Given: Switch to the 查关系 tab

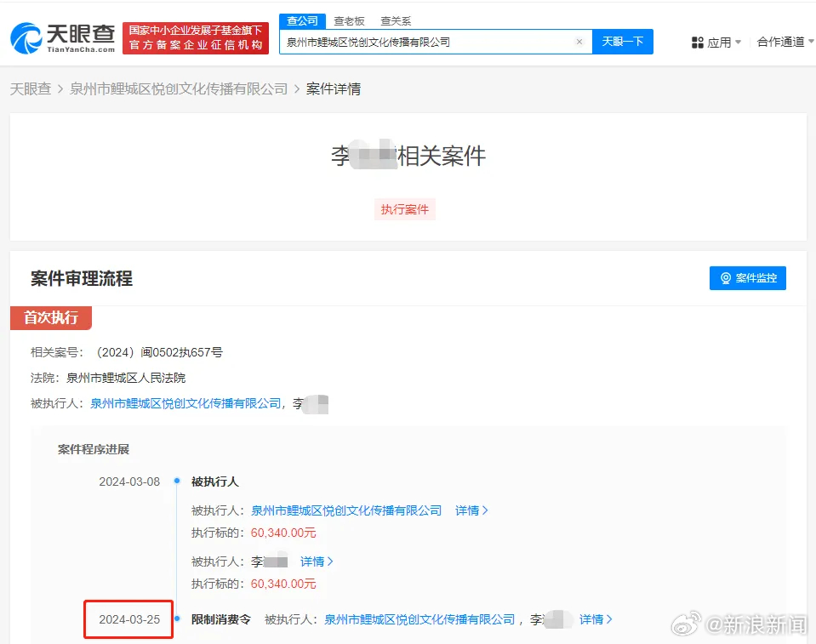Looking at the screenshot, I should pos(396,21).
